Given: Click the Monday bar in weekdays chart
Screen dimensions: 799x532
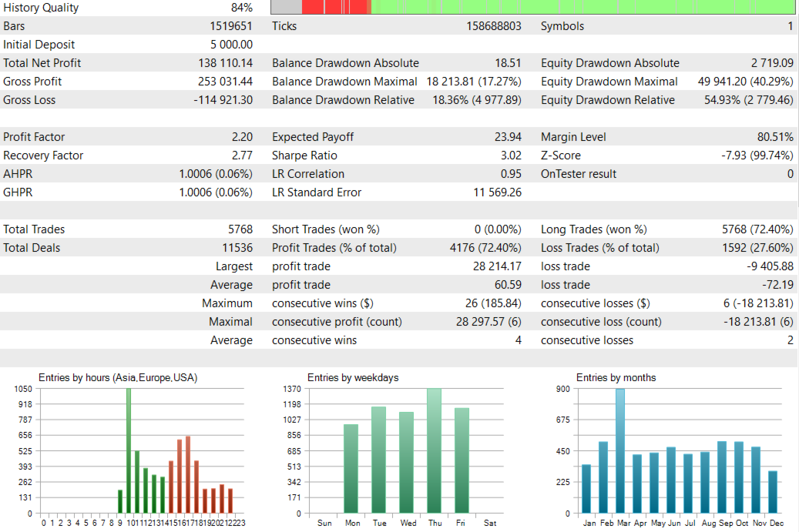Looking at the screenshot, I should pos(351,468).
